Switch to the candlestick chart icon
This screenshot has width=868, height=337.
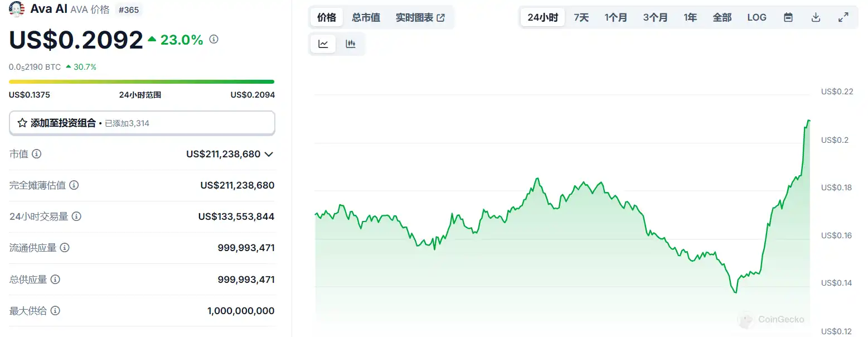tap(351, 44)
